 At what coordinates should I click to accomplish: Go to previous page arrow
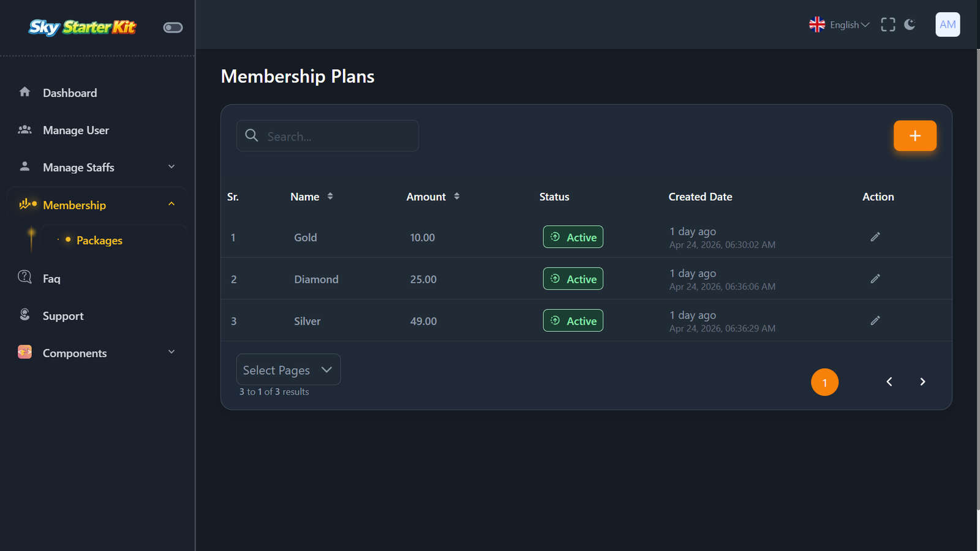[x=889, y=382]
